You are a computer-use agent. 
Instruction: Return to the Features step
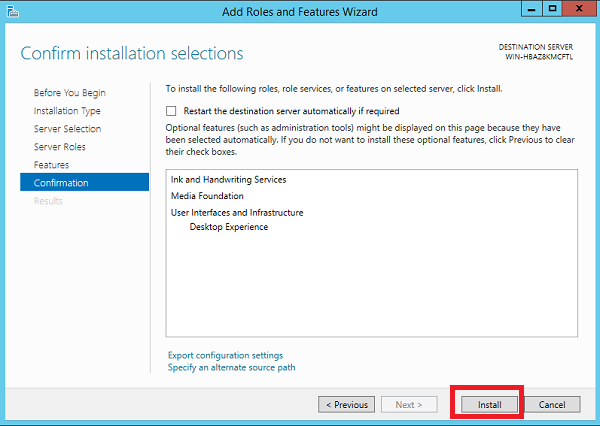pyautogui.click(x=51, y=165)
